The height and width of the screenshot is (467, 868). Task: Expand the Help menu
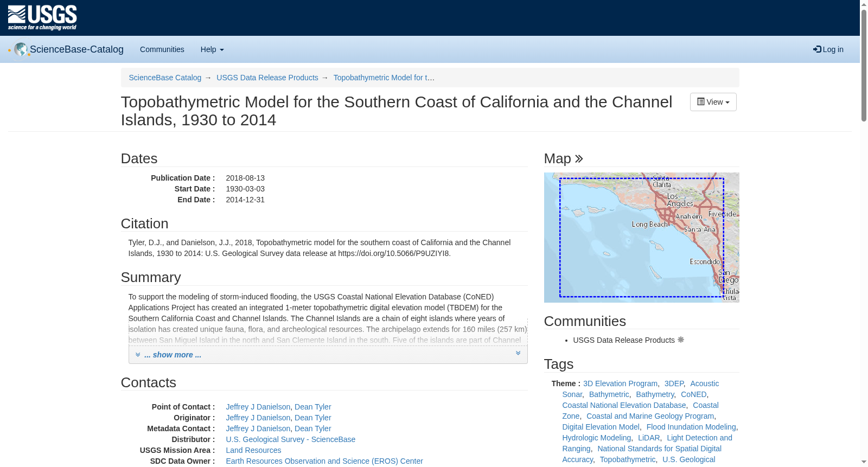pos(212,49)
